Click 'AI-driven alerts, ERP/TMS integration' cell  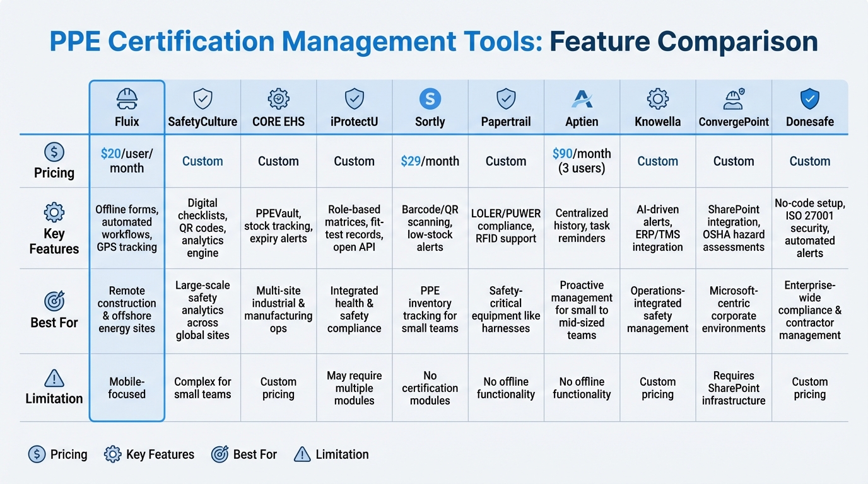pyautogui.click(x=658, y=228)
